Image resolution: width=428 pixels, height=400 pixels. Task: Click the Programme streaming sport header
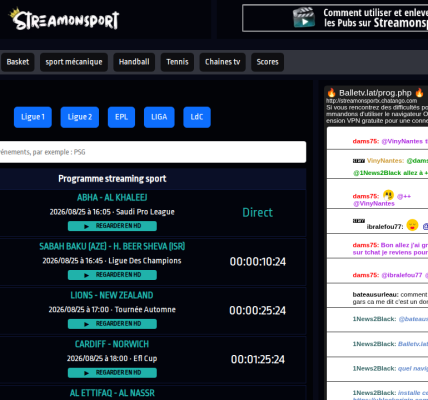(x=112, y=179)
